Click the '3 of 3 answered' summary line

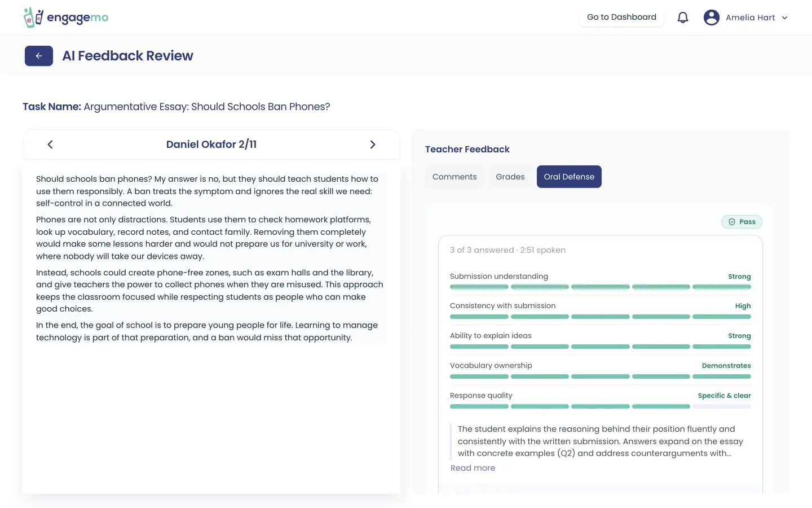507,250
